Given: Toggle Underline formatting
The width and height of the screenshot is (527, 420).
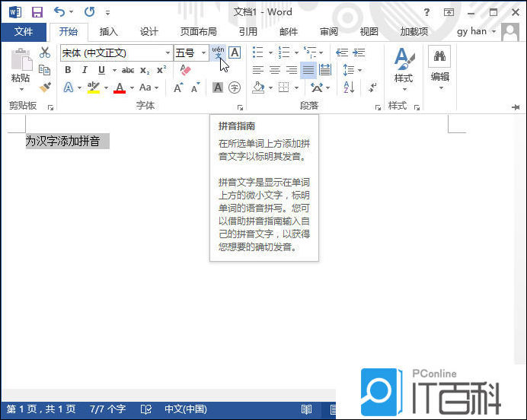Looking at the screenshot, I should [101, 70].
